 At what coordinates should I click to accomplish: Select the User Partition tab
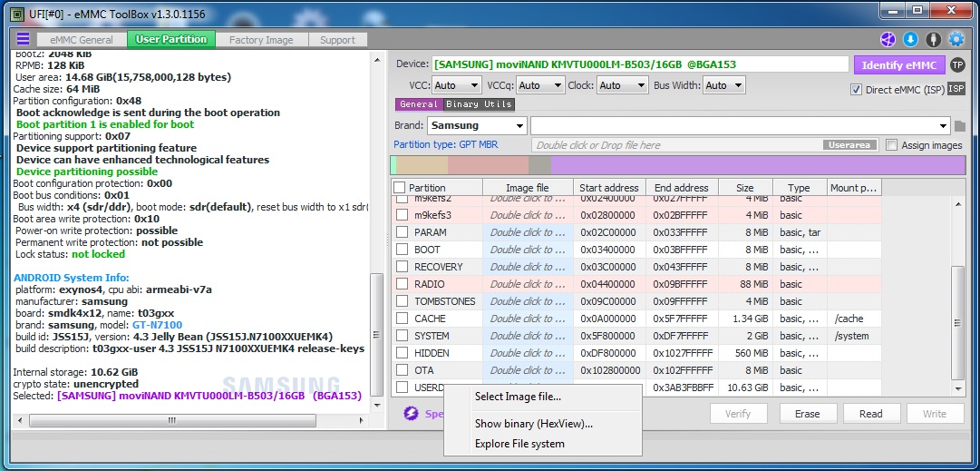point(171,39)
